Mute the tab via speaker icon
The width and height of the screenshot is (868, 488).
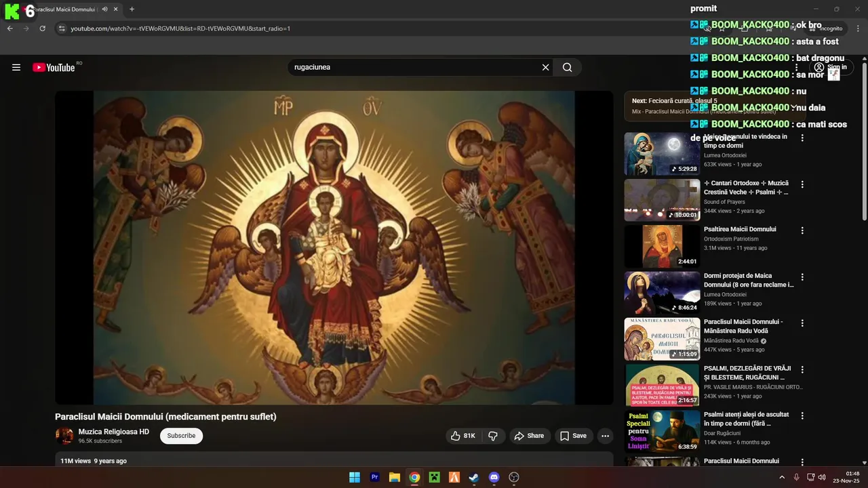104,9
